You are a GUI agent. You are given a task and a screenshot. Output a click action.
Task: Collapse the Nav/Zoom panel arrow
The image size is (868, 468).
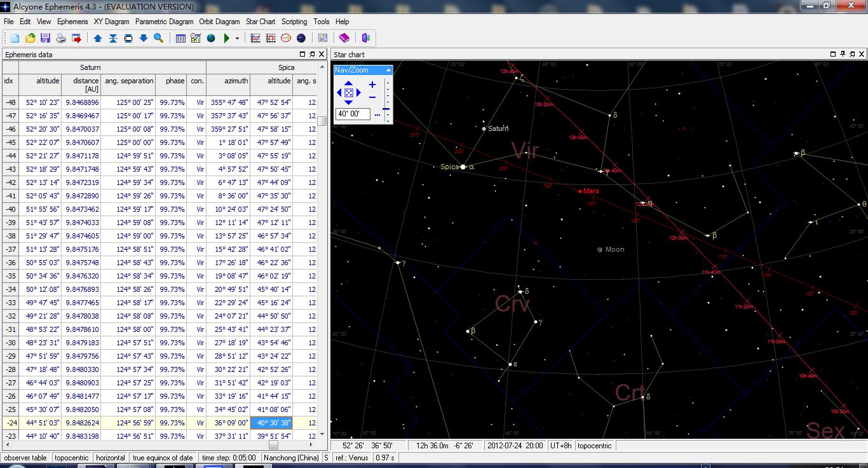[388, 70]
